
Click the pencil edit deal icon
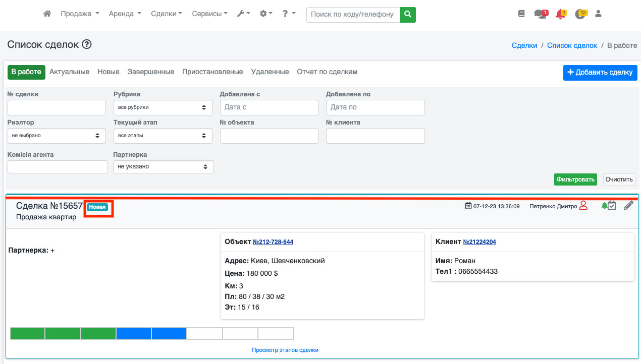[x=628, y=206]
